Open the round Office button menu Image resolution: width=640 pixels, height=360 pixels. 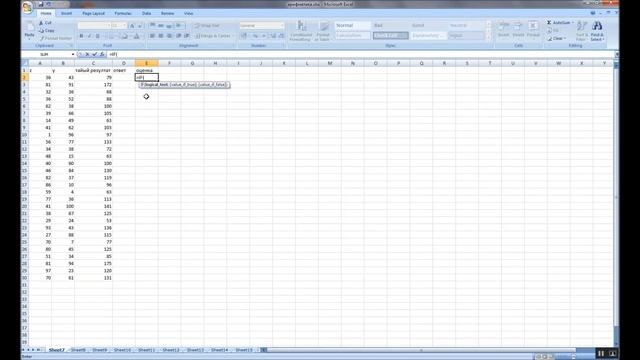(x=27, y=7)
